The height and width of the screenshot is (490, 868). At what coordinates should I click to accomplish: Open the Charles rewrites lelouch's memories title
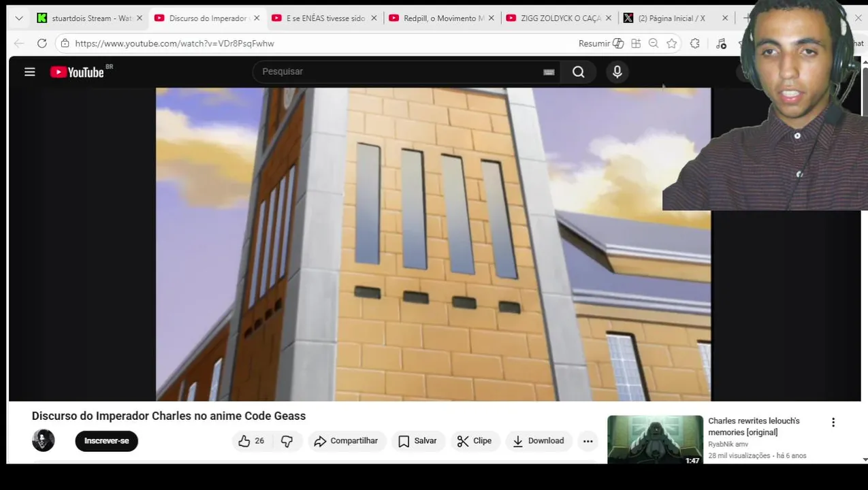point(754,427)
